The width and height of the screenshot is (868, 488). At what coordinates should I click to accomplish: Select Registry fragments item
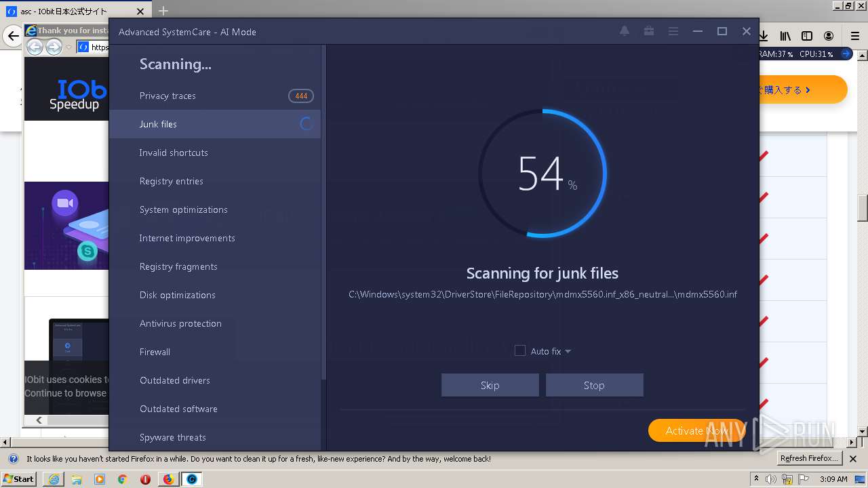(x=214, y=266)
